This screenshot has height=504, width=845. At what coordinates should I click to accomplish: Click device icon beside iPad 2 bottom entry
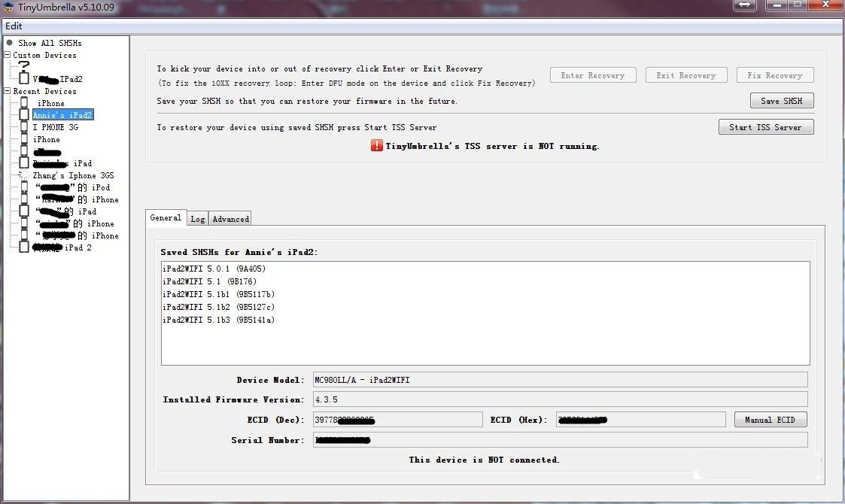click(x=24, y=247)
